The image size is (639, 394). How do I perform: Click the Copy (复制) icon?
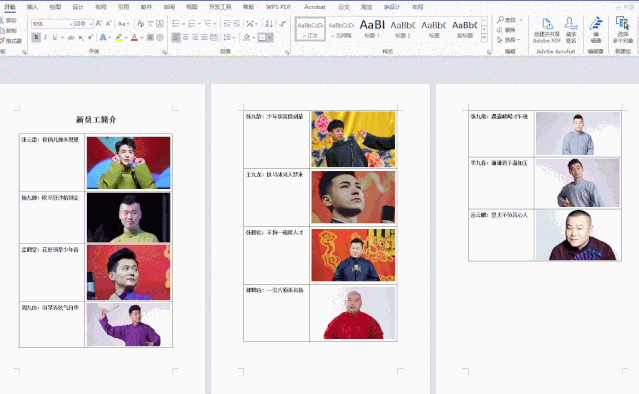2,31
